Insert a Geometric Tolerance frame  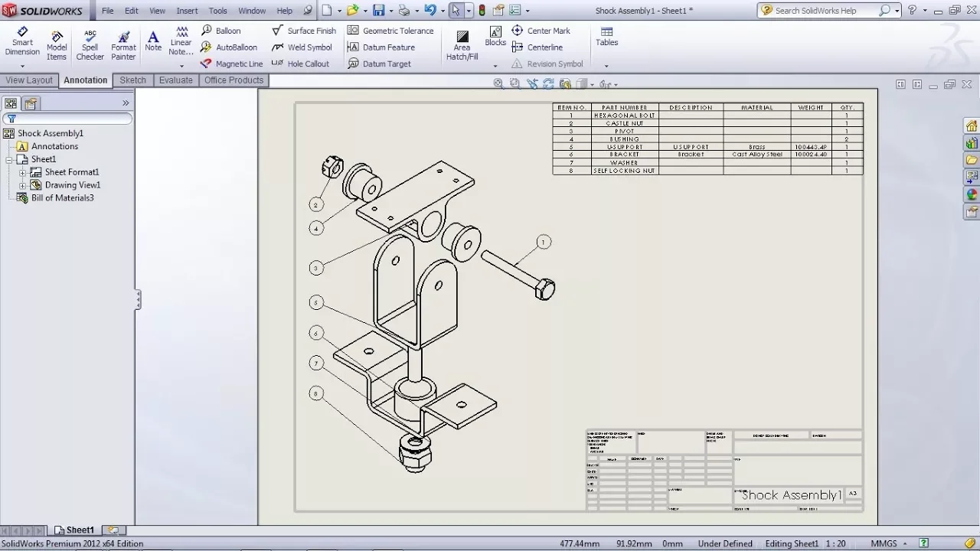[390, 31]
